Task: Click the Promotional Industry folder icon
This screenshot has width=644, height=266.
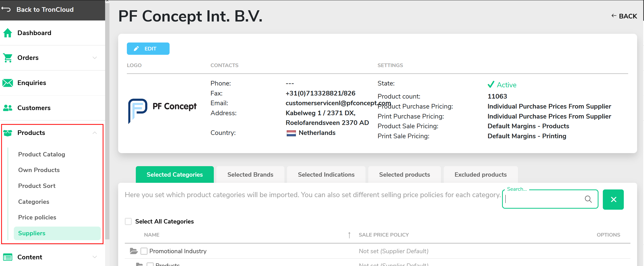Action: point(134,251)
